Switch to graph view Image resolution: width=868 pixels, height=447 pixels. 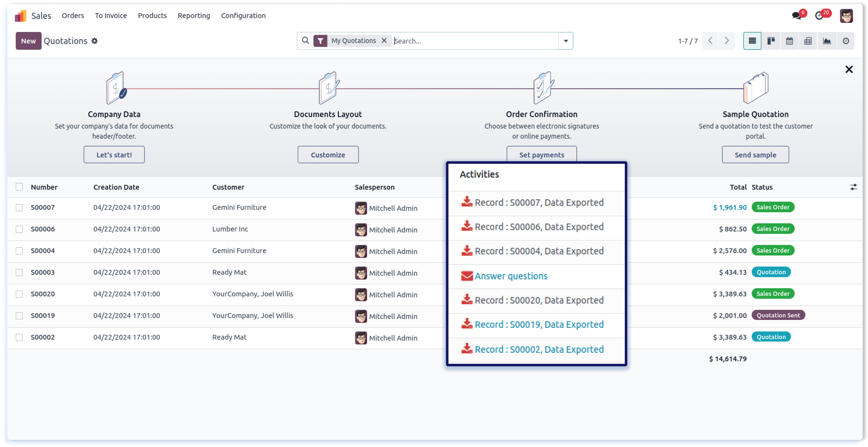click(x=827, y=41)
